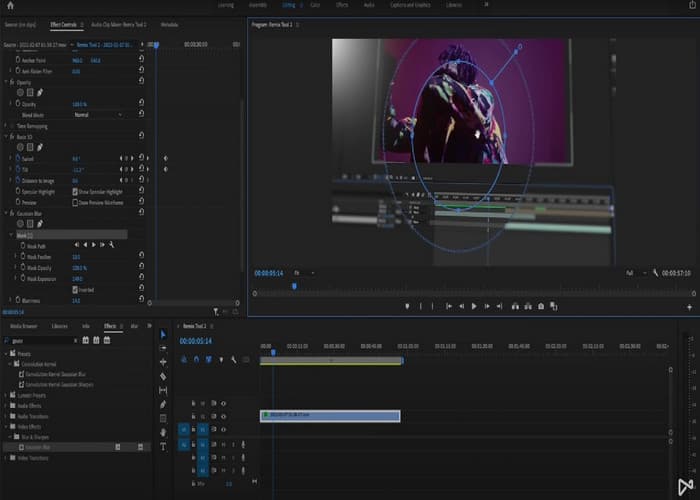The height and width of the screenshot is (500, 700).
Task: Pick pen mask tool under Gaussian Blur
Action: (40, 224)
